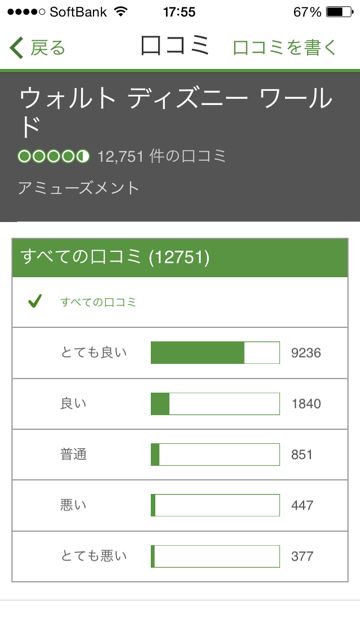360x640 pixels.
Task: Tap the とても良い green progress bar
Action: pos(215,353)
